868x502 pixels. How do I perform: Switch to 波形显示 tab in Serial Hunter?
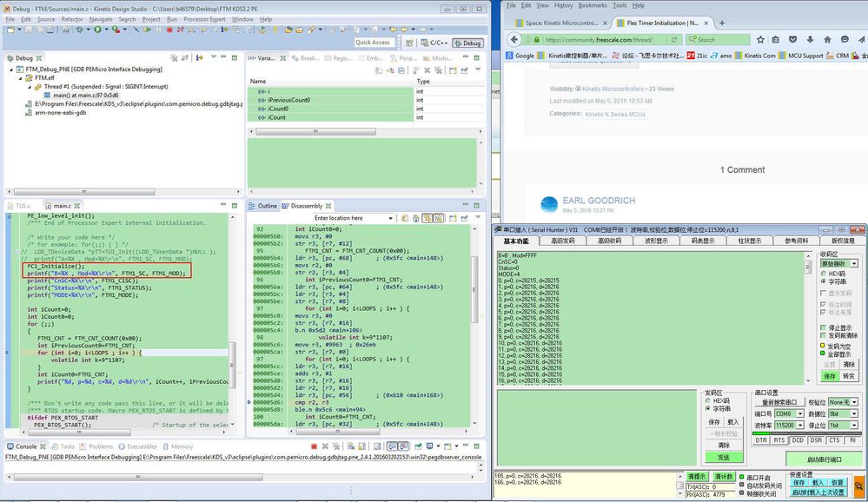(x=656, y=241)
